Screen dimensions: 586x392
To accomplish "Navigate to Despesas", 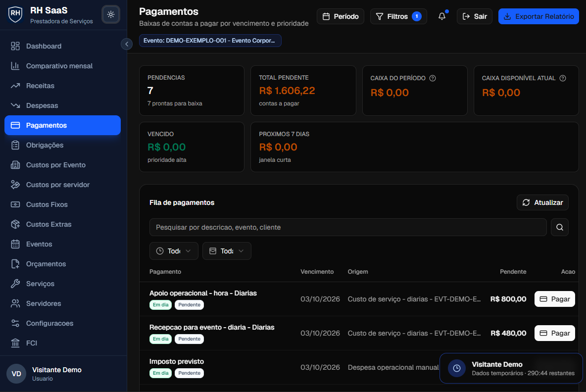I will pyautogui.click(x=62, y=105).
